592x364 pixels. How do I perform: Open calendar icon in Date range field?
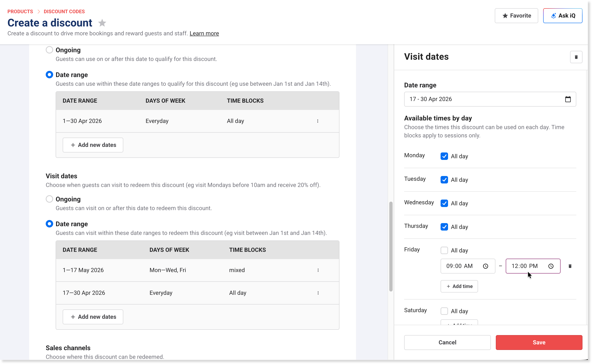click(x=568, y=99)
